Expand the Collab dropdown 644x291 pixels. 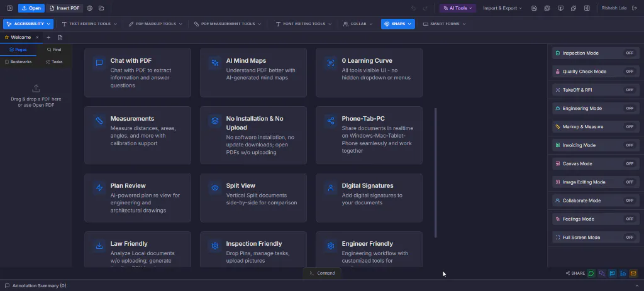coord(358,24)
